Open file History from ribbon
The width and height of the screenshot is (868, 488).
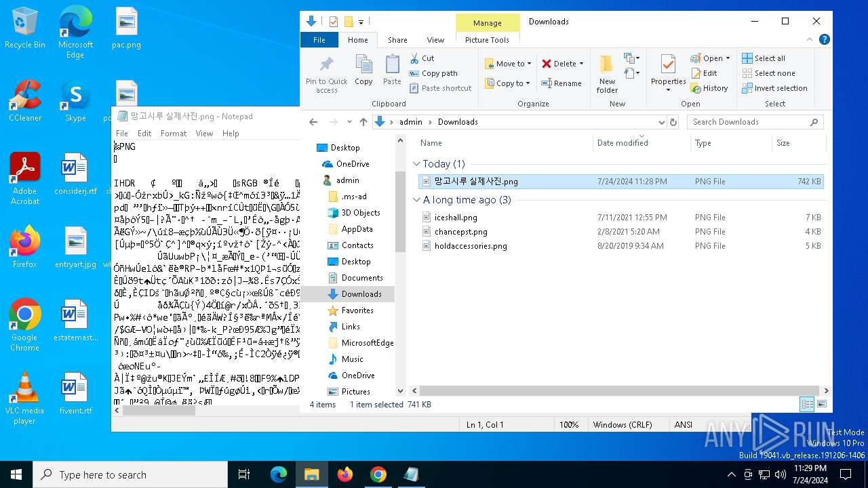point(709,88)
